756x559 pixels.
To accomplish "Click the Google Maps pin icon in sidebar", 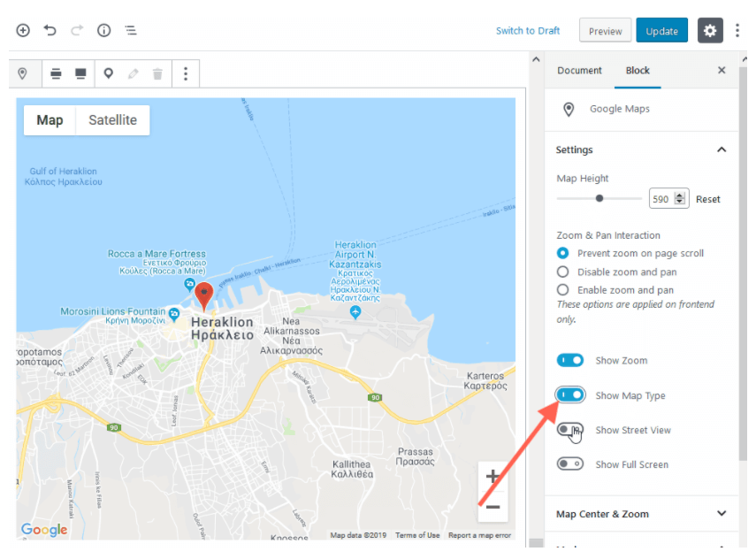I will tap(569, 109).
